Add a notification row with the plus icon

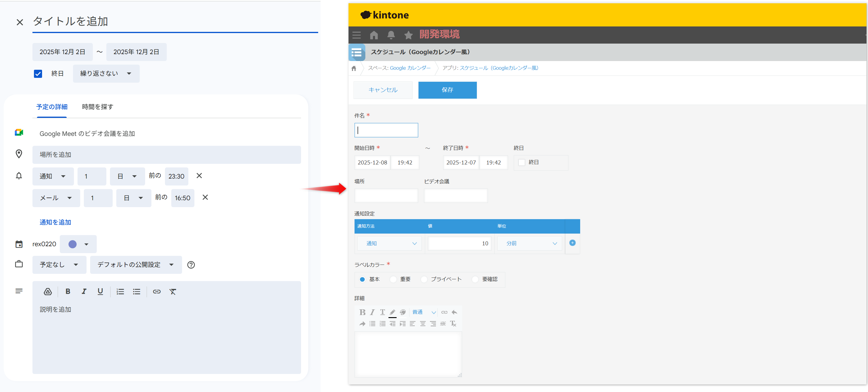tap(572, 243)
